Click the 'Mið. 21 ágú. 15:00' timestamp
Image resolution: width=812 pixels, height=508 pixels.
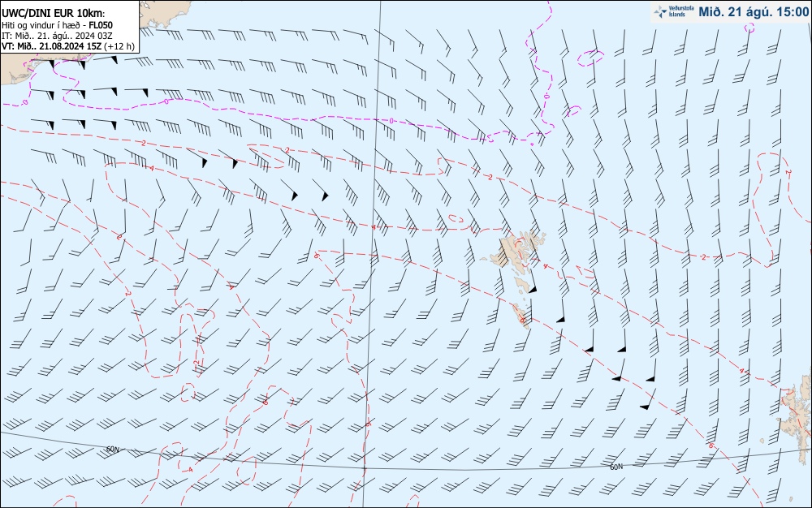[754, 11]
